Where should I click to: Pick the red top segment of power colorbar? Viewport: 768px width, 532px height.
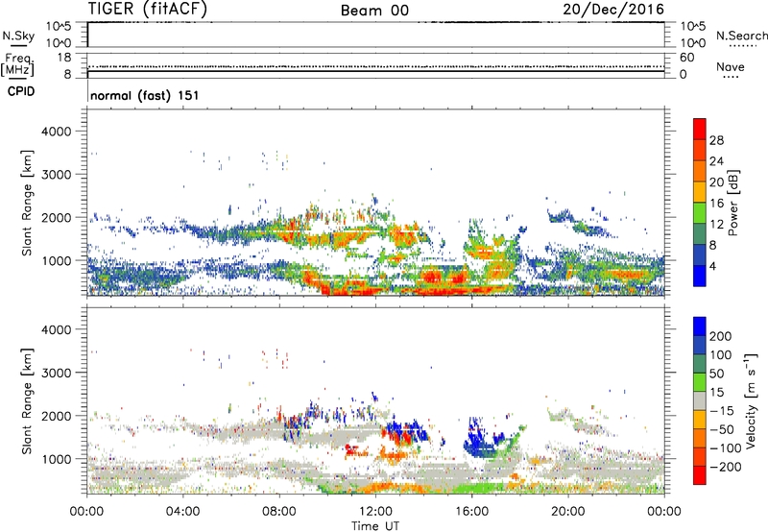pyautogui.click(x=700, y=129)
